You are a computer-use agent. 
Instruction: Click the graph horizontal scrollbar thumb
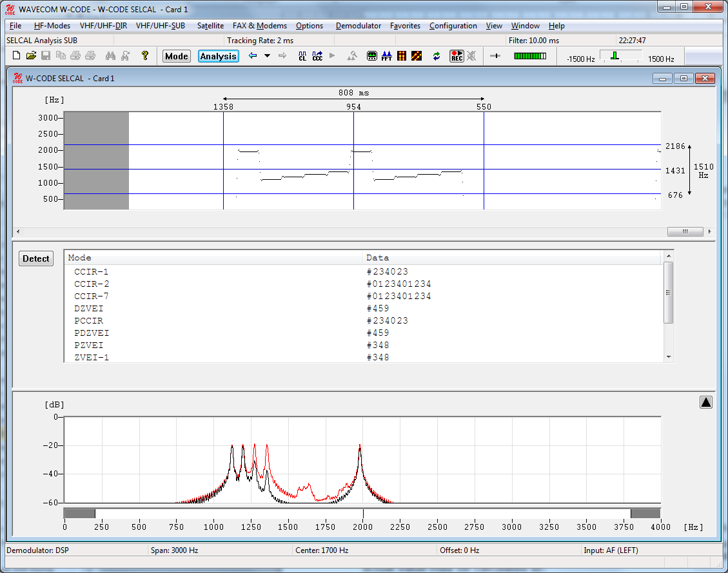[x=685, y=231]
